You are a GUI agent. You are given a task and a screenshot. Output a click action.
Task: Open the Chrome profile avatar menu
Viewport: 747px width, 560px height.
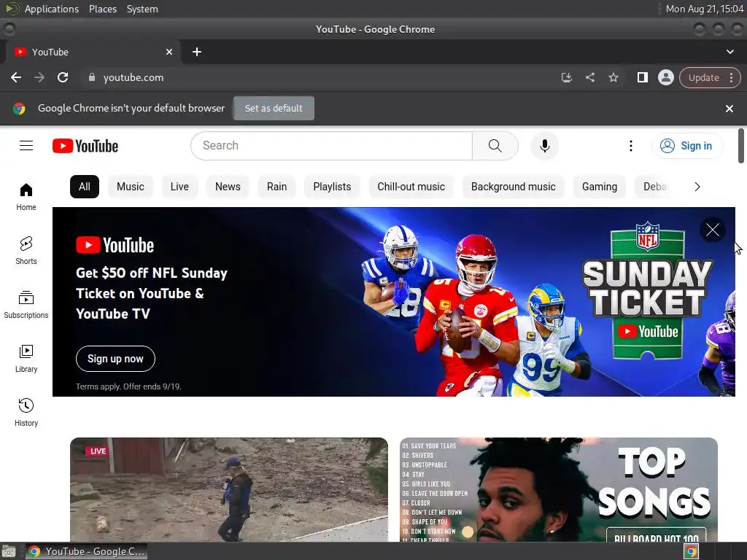click(665, 77)
